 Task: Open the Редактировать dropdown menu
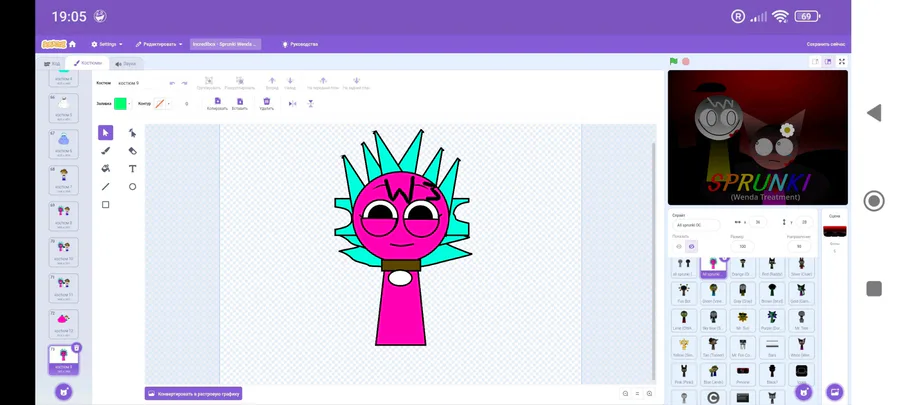159,44
